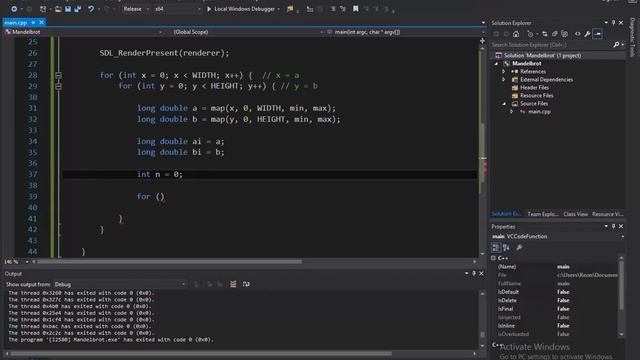
Task: Click Sync with Active Document icon
Action: 544,34
